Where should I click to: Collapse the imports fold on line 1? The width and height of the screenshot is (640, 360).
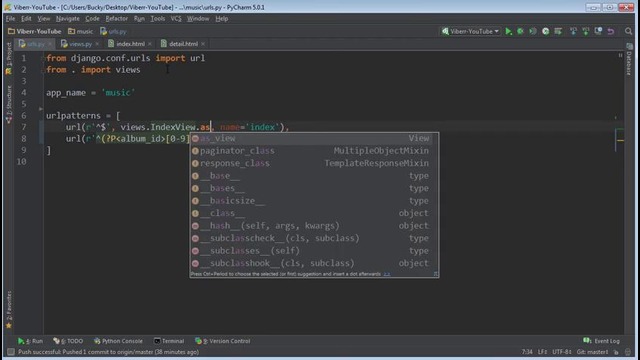coord(44,58)
